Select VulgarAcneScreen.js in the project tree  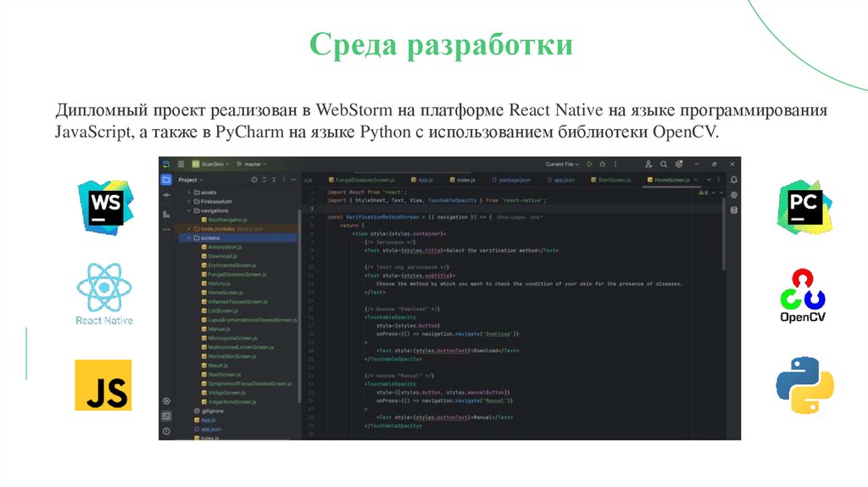pyautogui.click(x=229, y=401)
